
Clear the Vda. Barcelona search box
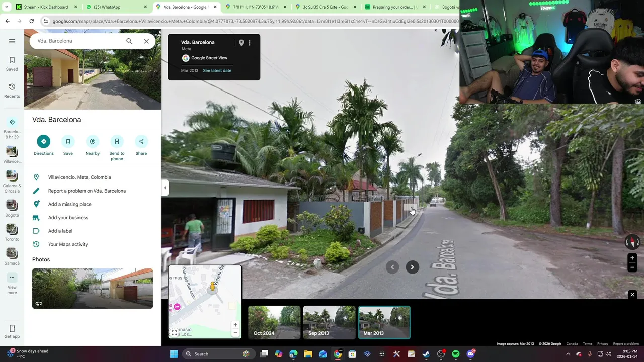[146, 41]
